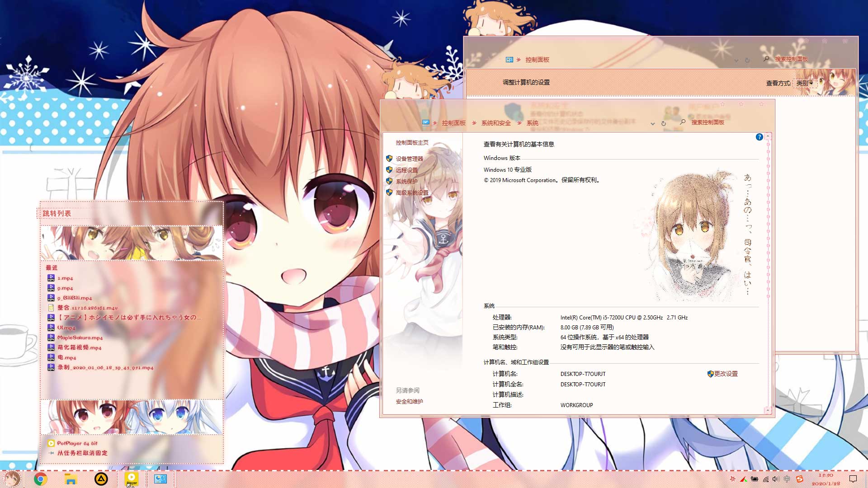The height and width of the screenshot is (488, 868).
Task: Click 系统 breadcrumb in address bar
Action: (533, 123)
